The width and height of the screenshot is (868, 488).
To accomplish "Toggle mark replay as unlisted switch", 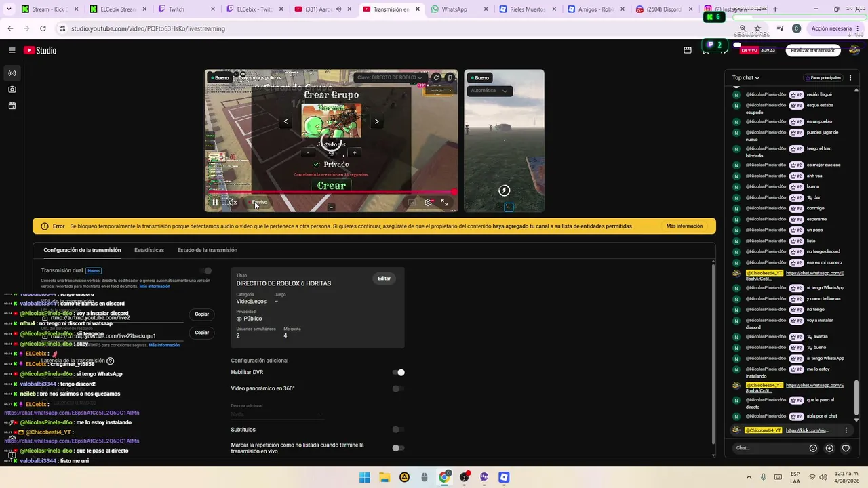I will pyautogui.click(x=399, y=448).
